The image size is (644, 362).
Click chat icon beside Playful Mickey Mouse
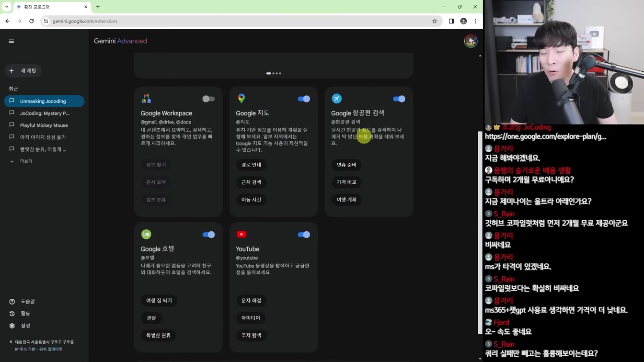12,125
